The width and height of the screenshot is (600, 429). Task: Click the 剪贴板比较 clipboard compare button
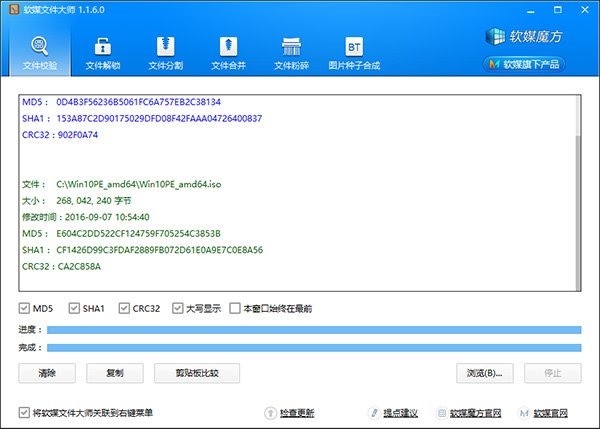[x=197, y=373]
